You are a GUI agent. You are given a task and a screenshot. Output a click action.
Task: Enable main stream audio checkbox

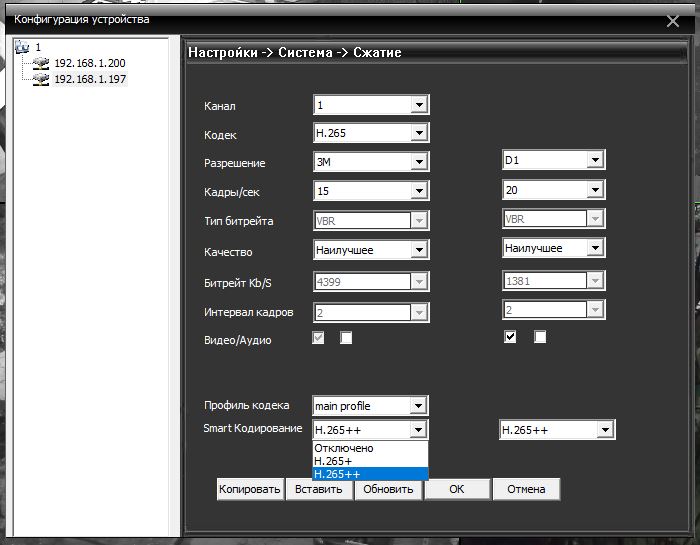tap(346, 338)
